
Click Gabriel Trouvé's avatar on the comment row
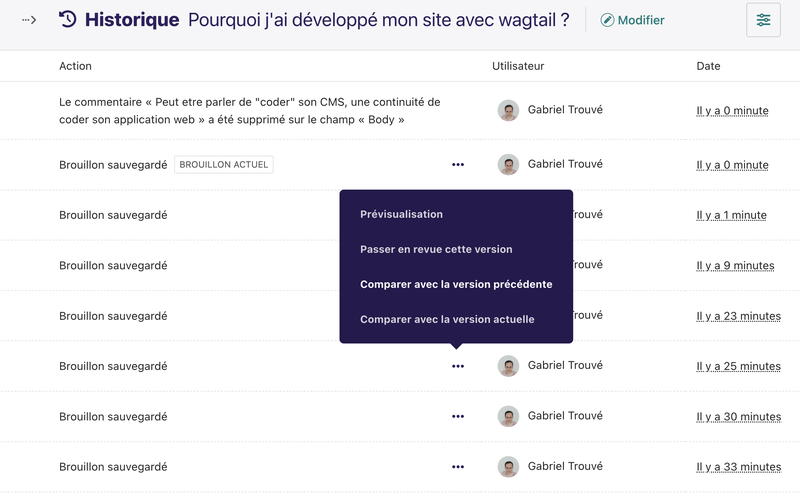click(508, 110)
